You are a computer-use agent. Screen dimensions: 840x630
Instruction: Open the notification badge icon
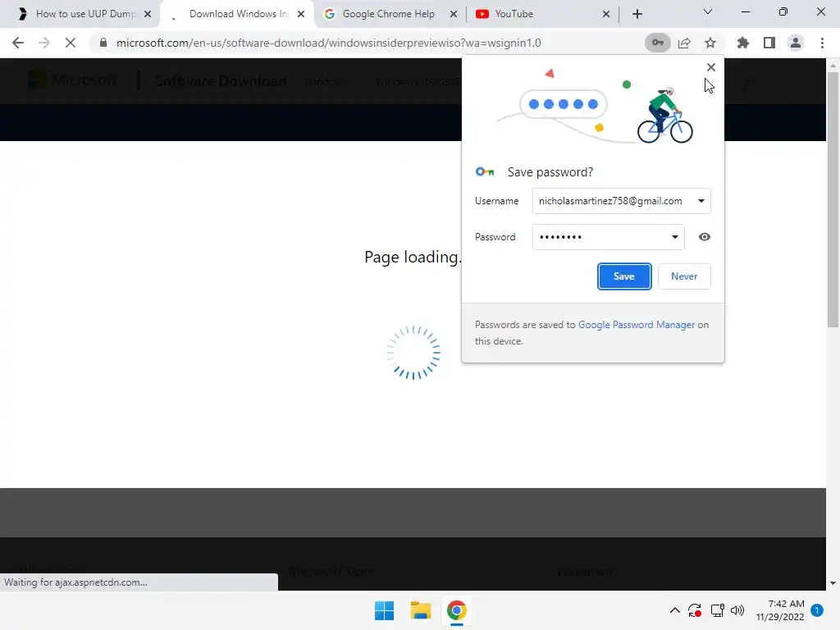click(817, 610)
